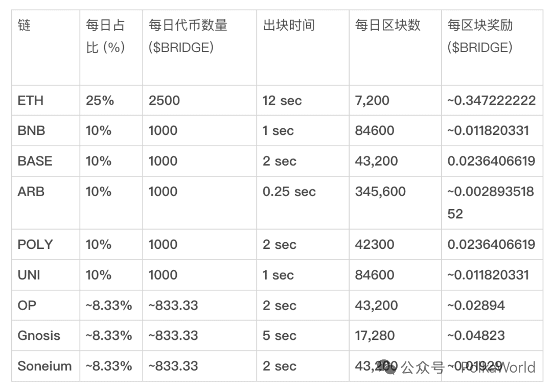Click the 25% daily share cell
The image size is (552, 392).
tap(100, 100)
